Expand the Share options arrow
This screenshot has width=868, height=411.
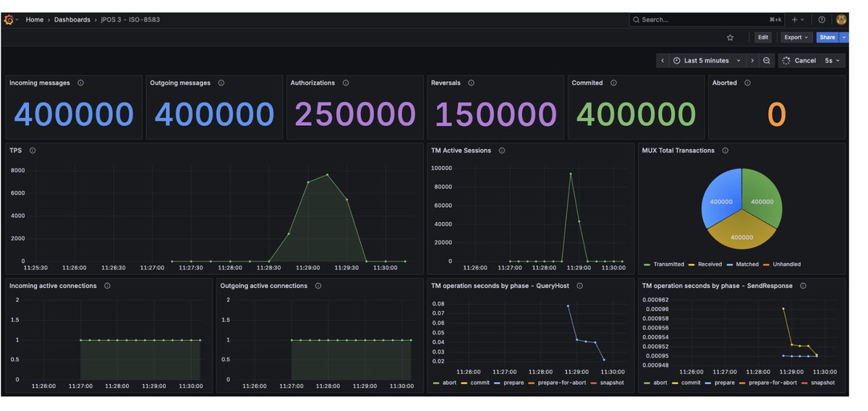(x=843, y=38)
